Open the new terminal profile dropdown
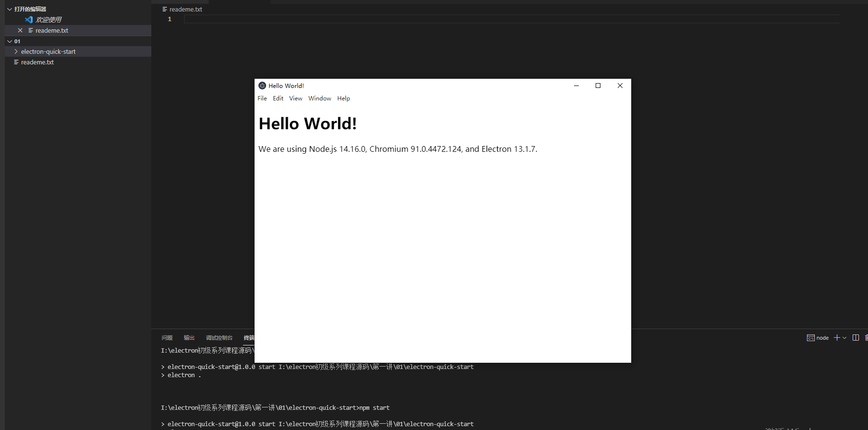The image size is (868, 430). coord(844,338)
